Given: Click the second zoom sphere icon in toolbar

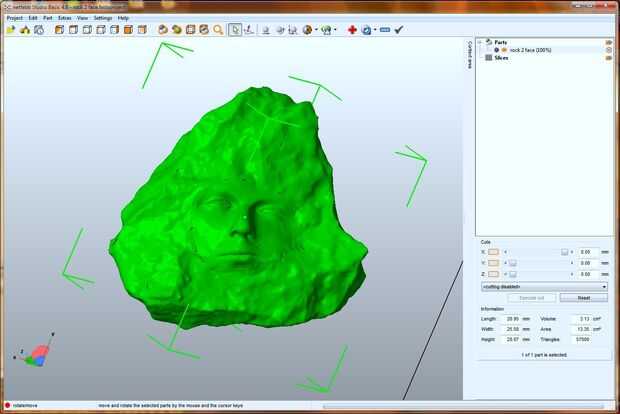Looking at the screenshot, I should pos(176,30).
